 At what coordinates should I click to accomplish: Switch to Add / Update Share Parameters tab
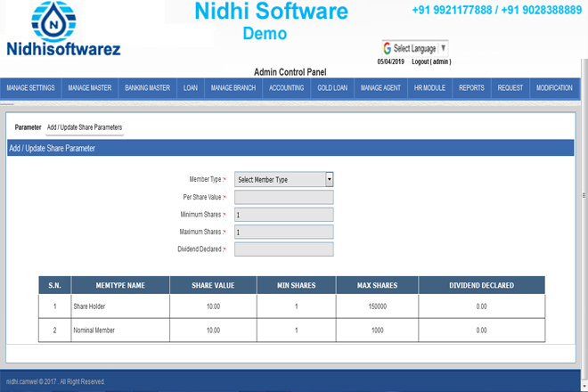pos(85,127)
